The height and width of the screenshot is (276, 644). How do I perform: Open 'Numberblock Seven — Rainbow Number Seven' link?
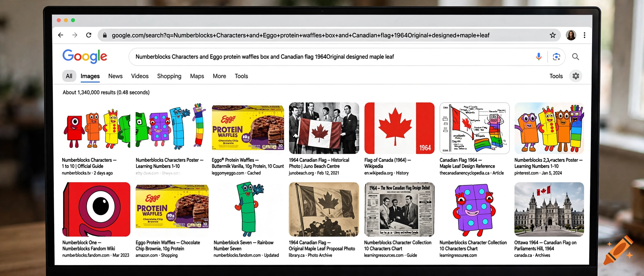pyautogui.click(x=243, y=245)
